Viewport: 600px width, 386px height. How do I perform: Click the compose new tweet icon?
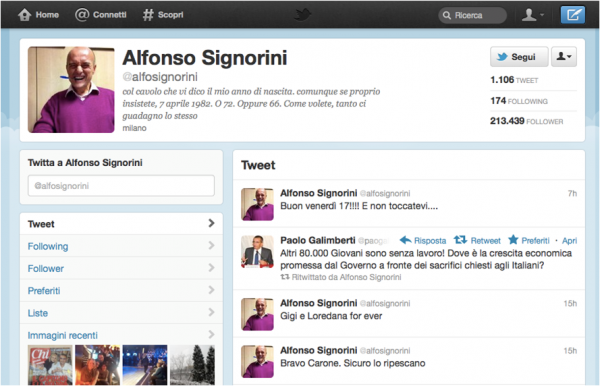(x=572, y=15)
